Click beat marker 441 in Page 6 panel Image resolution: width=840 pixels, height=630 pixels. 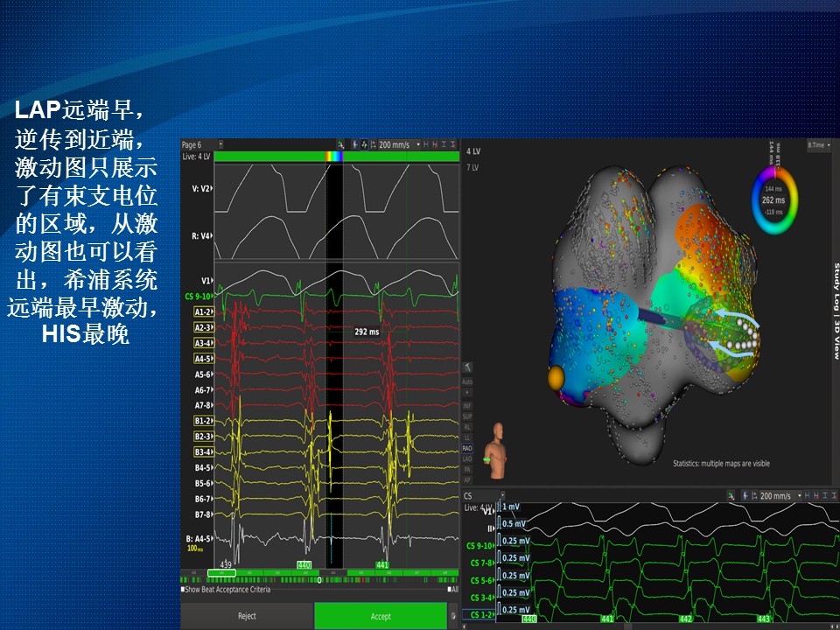coord(382,564)
